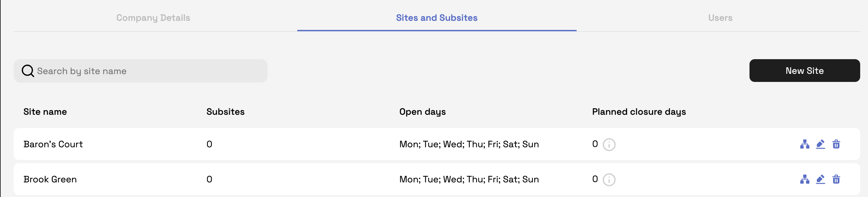Switch to the Company Details tab

point(153,18)
